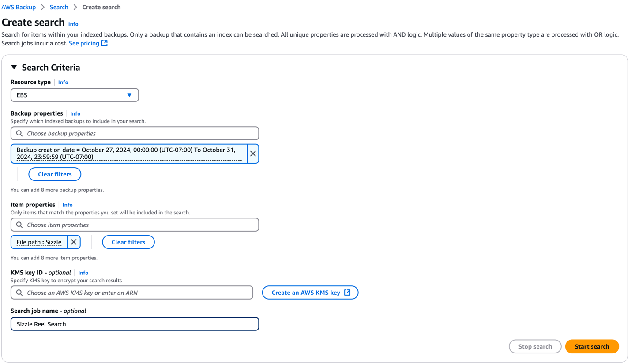Open Search from the breadcrumb trail
Screen dimensions: 631x364
(x=59, y=7)
